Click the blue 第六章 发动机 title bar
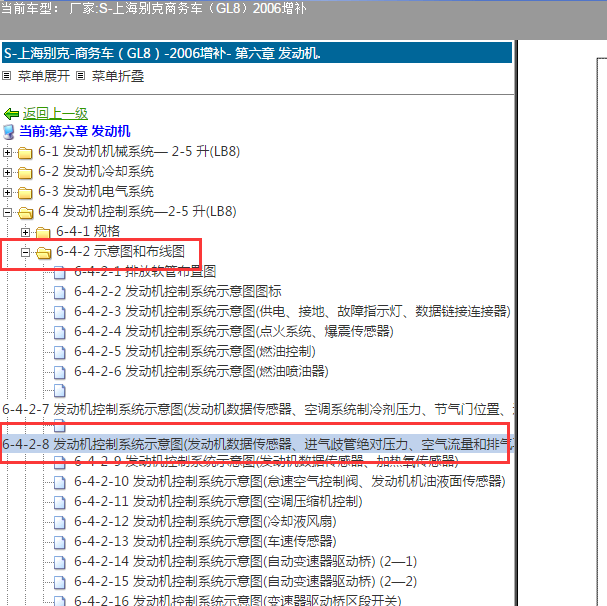This screenshot has width=607, height=606. 257,53
